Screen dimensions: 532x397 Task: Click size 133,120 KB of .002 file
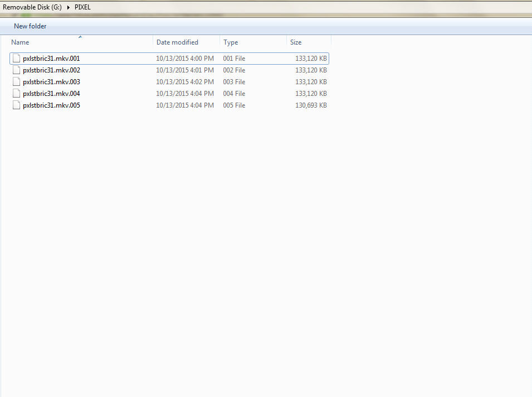tap(311, 70)
